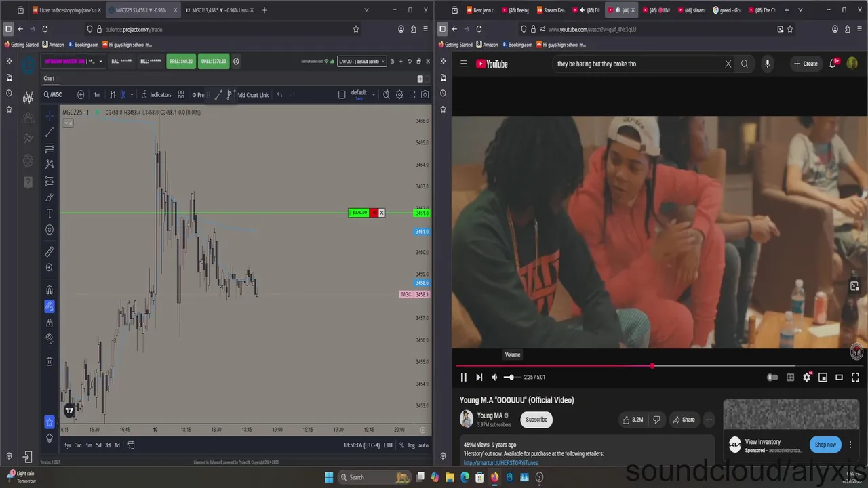Viewport: 868px width, 488px height.
Task: Open the favorites star toolbar button
Action: click(x=50, y=422)
